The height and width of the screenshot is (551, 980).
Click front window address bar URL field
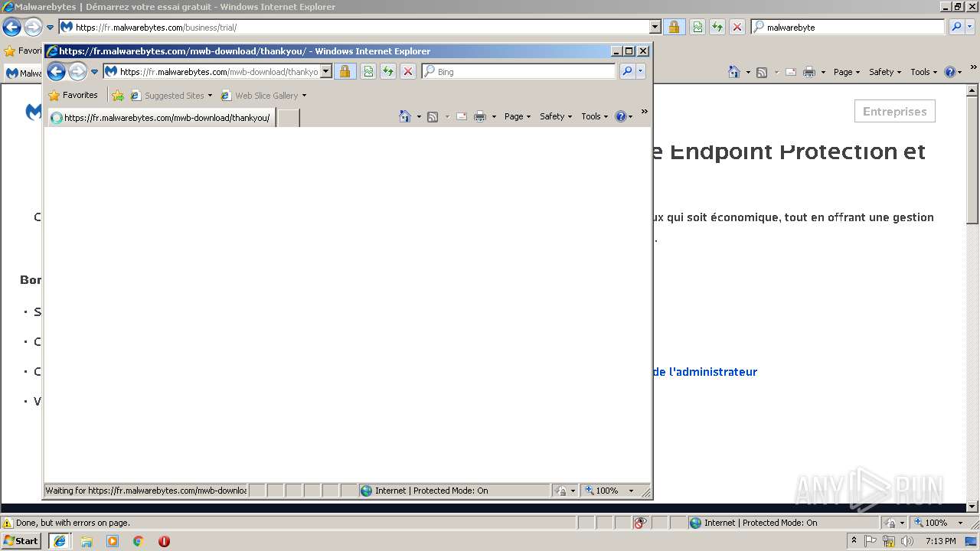pos(217,71)
